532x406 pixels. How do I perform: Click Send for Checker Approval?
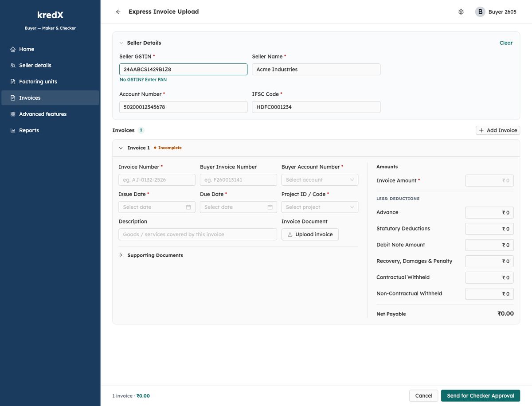(x=481, y=396)
